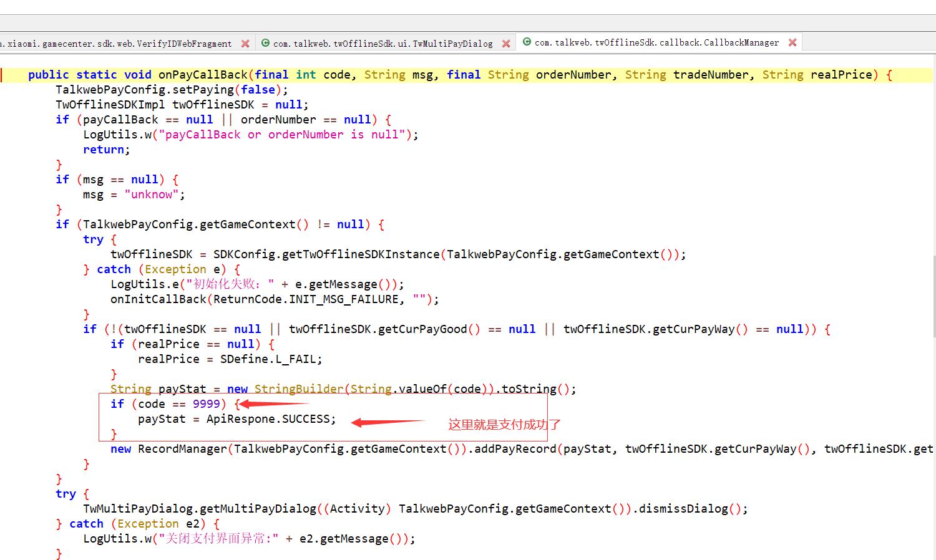Close the TwMultiPayDialog tab

coord(506,44)
